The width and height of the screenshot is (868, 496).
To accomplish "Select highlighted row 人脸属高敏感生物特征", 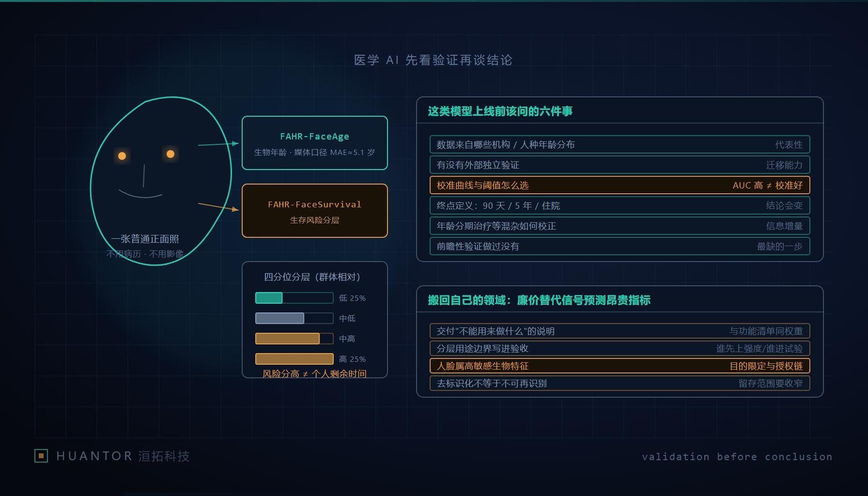I will click(x=620, y=366).
